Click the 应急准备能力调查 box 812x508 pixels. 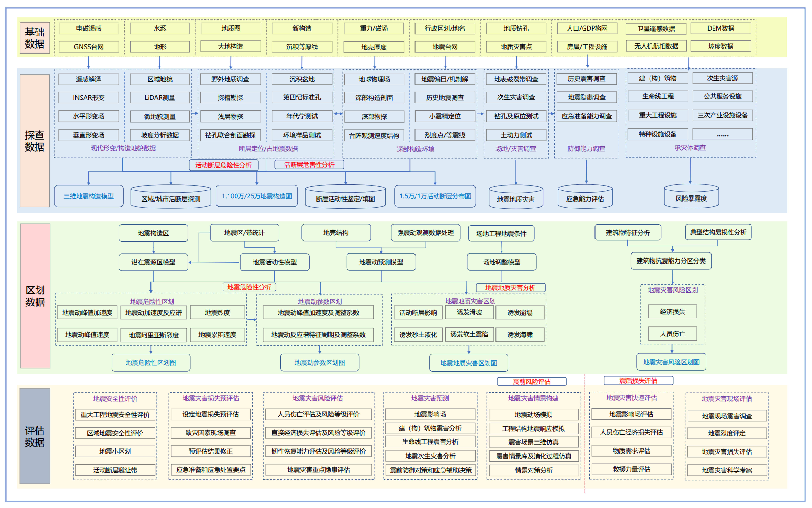[x=587, y=116]
